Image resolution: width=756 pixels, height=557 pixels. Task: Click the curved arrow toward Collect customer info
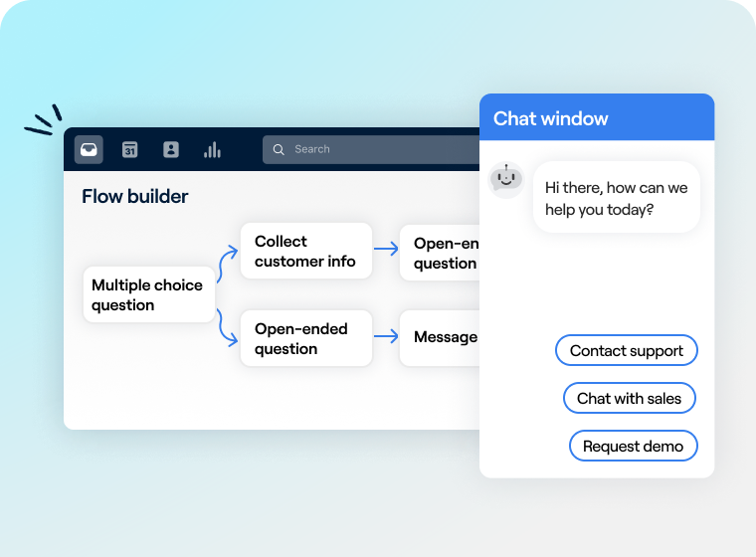tap(227, 264)
